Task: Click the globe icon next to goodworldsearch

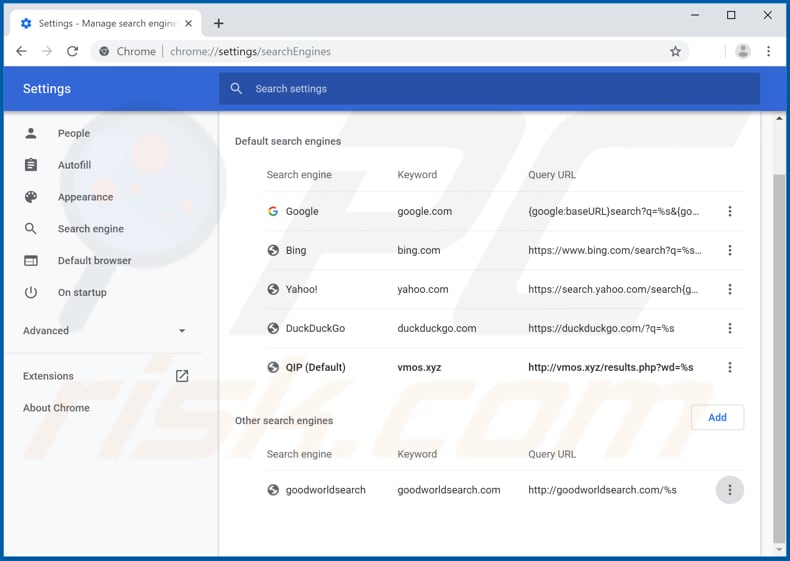Action: [x=273, y=489]
